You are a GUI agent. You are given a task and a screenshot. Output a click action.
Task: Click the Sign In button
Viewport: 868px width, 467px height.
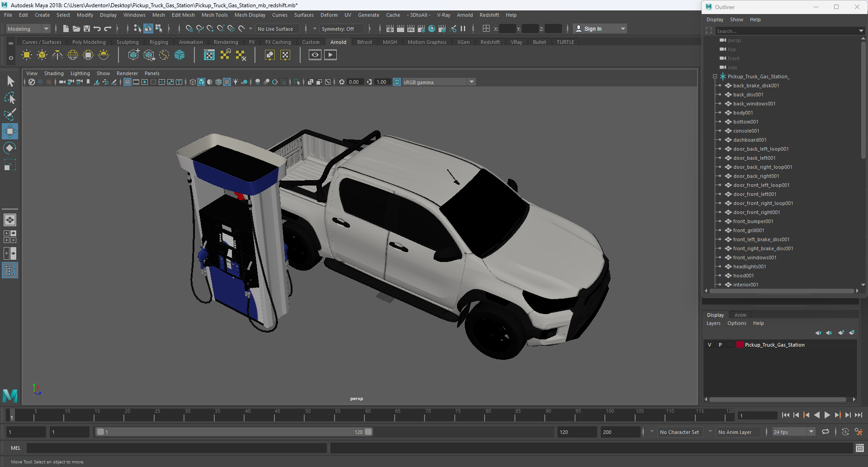click(592, 29)
